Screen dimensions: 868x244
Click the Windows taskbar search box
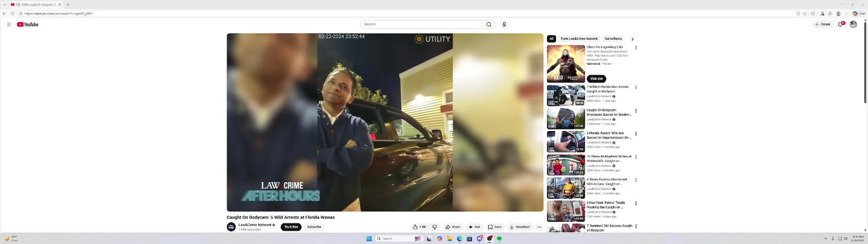pyautogui.click(x=399, y=239)
